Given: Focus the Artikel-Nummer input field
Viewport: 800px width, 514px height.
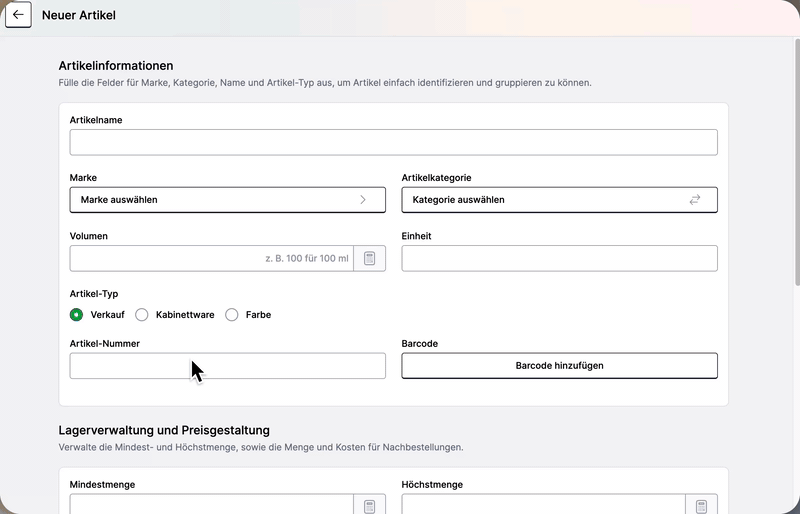Looking at the screenshot, I should click(228, 365).
